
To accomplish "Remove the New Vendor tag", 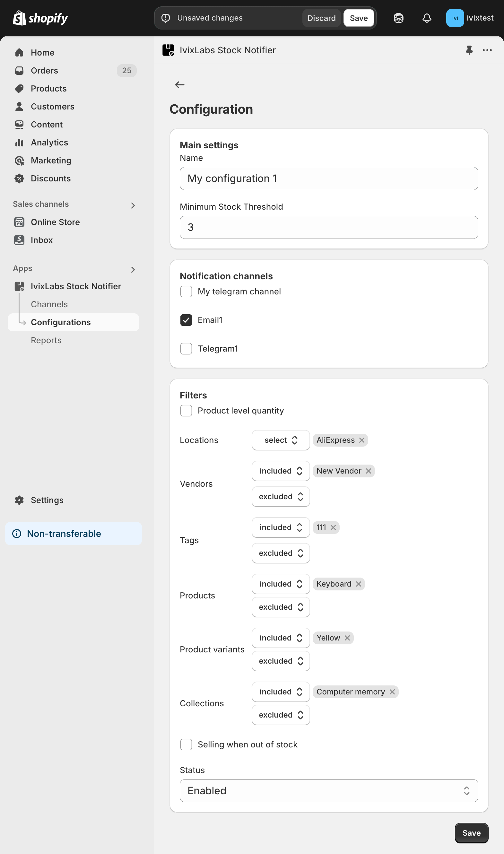I will pos(369,471).
